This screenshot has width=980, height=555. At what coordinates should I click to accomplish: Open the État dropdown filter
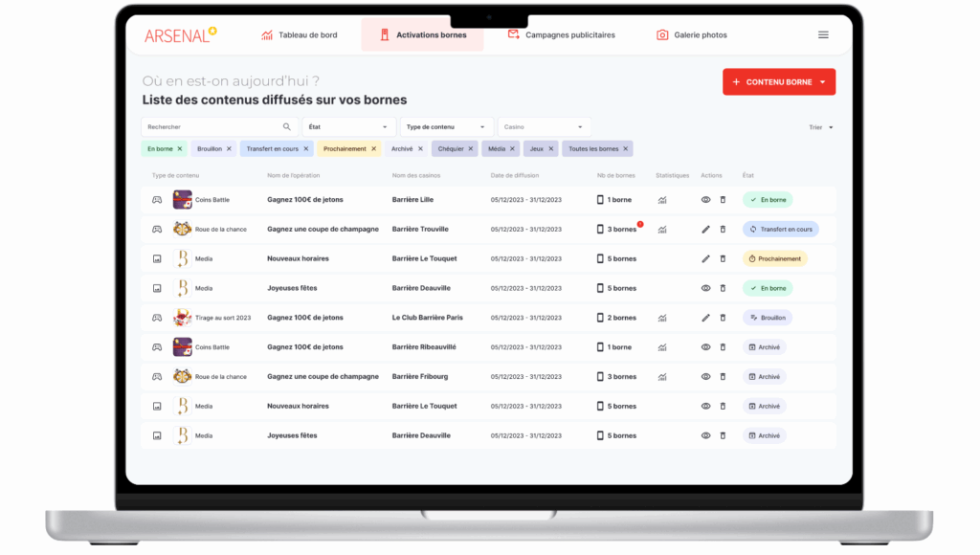coord(349,126)
